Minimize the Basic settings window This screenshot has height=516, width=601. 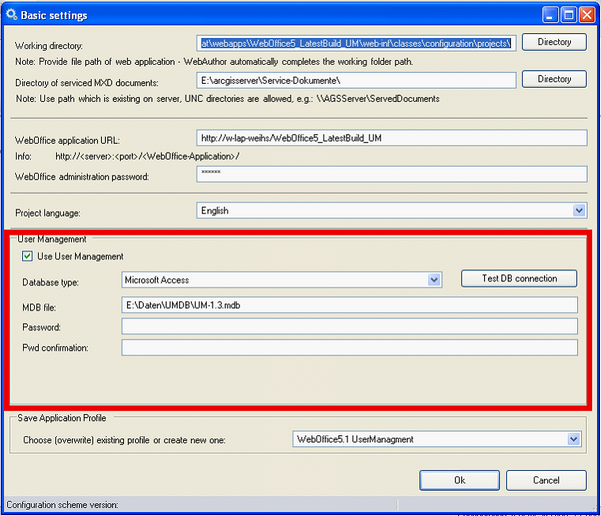click(550, 15)
